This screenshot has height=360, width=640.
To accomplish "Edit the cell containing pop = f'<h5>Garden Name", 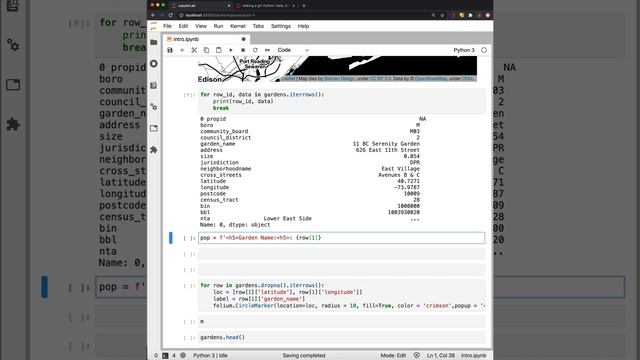I will 342,238.
